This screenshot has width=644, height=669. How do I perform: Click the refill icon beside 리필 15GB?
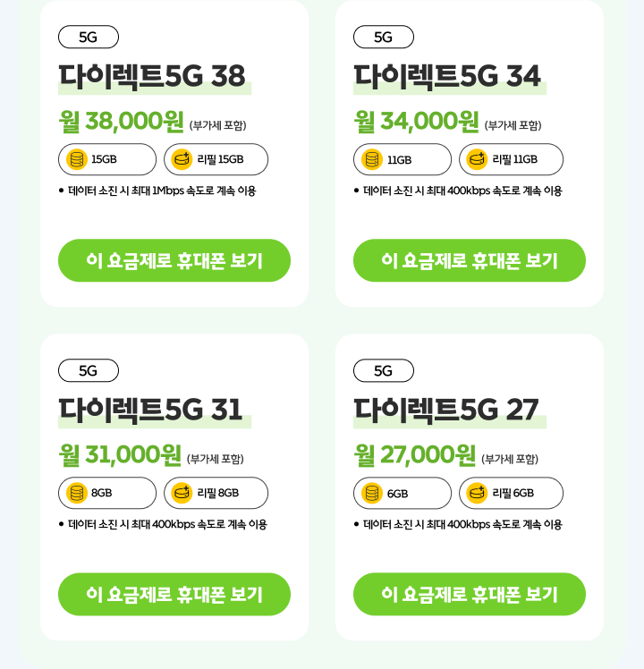point(182,159)
